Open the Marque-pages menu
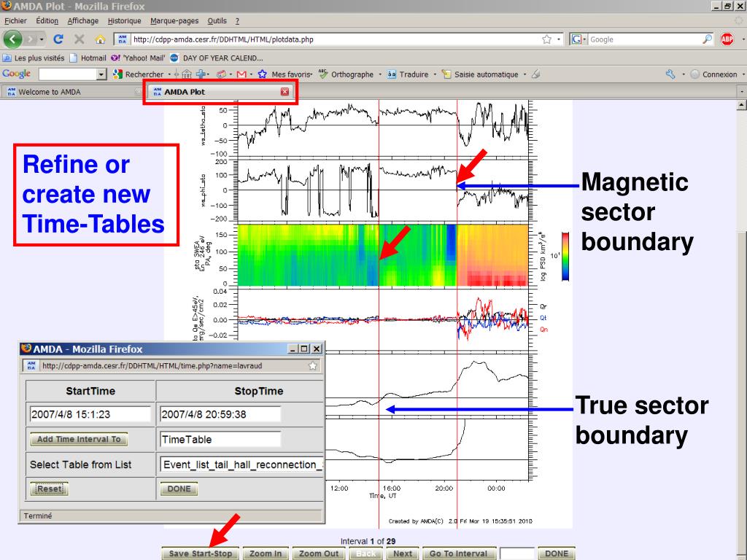 pyautogui.click(x=174, y=21)
